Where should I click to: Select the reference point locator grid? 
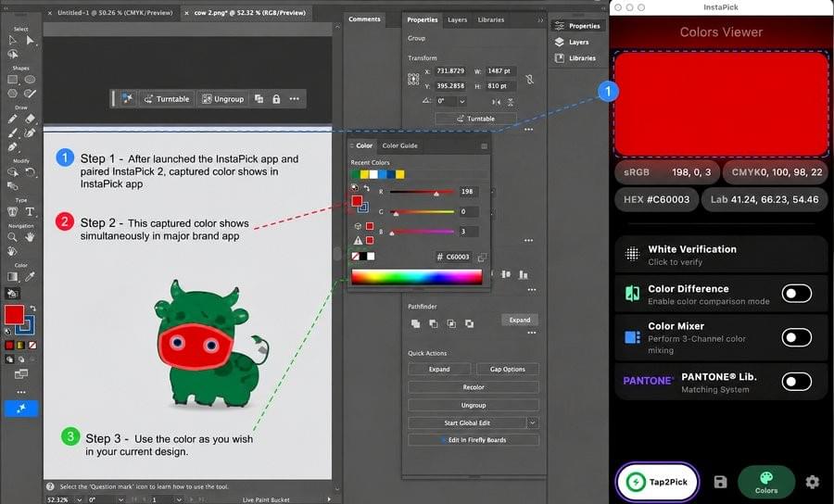[x=413, y=80]
